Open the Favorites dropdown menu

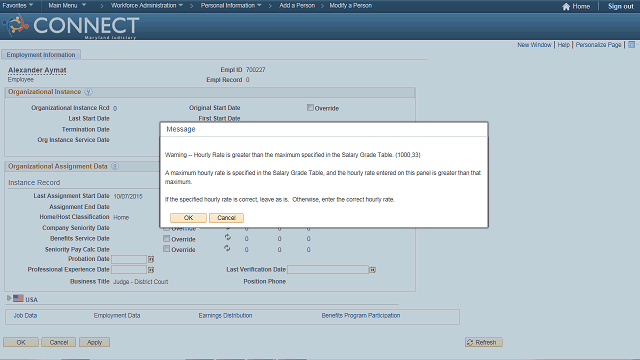18,6
